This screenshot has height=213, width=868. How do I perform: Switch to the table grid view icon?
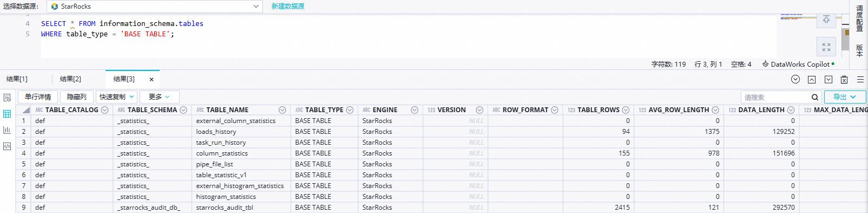tap(7, 114)
